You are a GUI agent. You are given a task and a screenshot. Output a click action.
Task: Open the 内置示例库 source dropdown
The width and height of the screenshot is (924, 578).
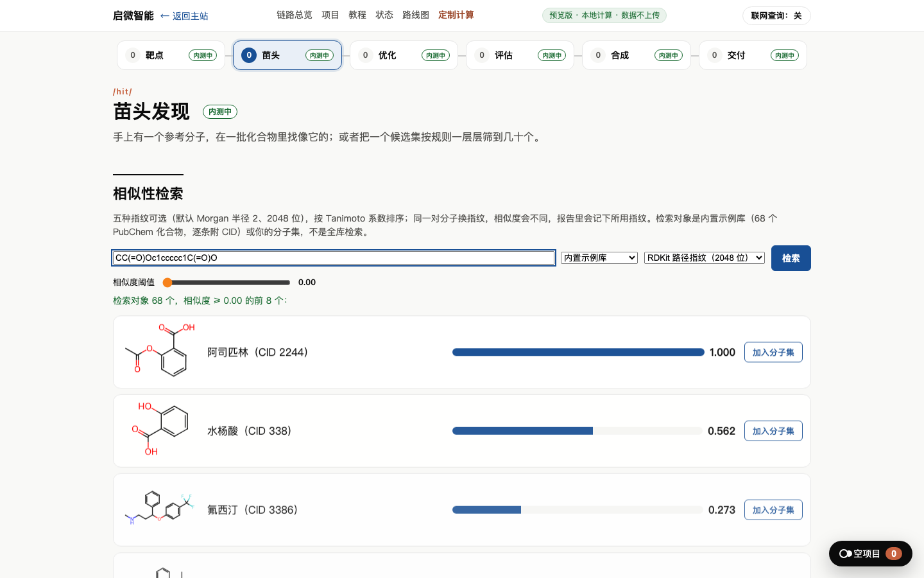(x=599, y=258)
